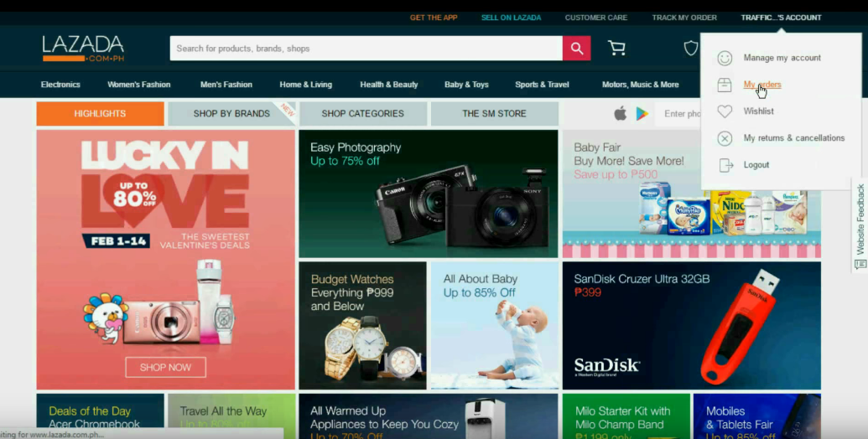The image size is (868, 439).
Task: Open the All Warmed Up appliances tile
Action: pyautogui.click(x=429, y=416)
